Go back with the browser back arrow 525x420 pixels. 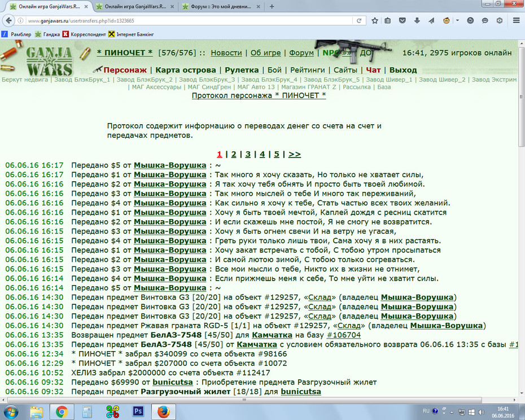click(x=8, y=20)
